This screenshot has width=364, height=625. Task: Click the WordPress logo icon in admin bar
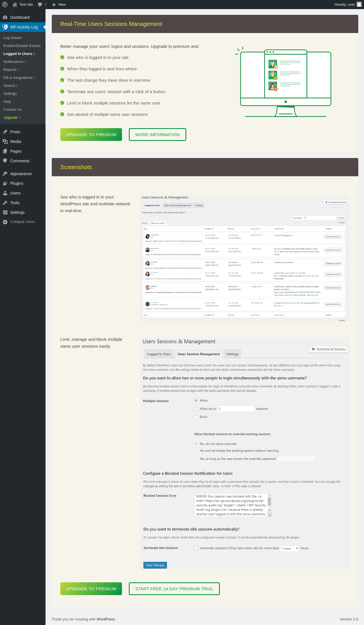point(5,5)
